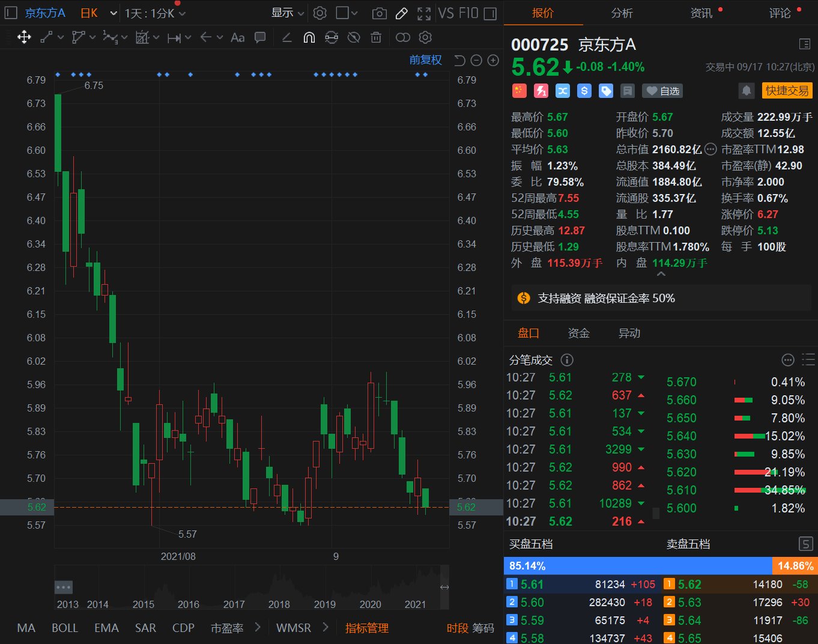Expand wave pattern tool options arrow
The width and height of the screenshot is (818, 644).
tap(124, 37)
